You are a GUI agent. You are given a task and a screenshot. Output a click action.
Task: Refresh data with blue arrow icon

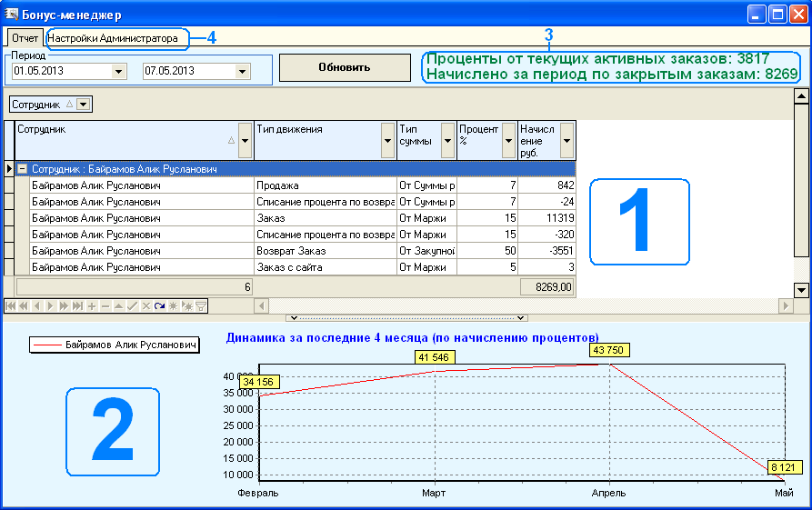pos(159,306)
